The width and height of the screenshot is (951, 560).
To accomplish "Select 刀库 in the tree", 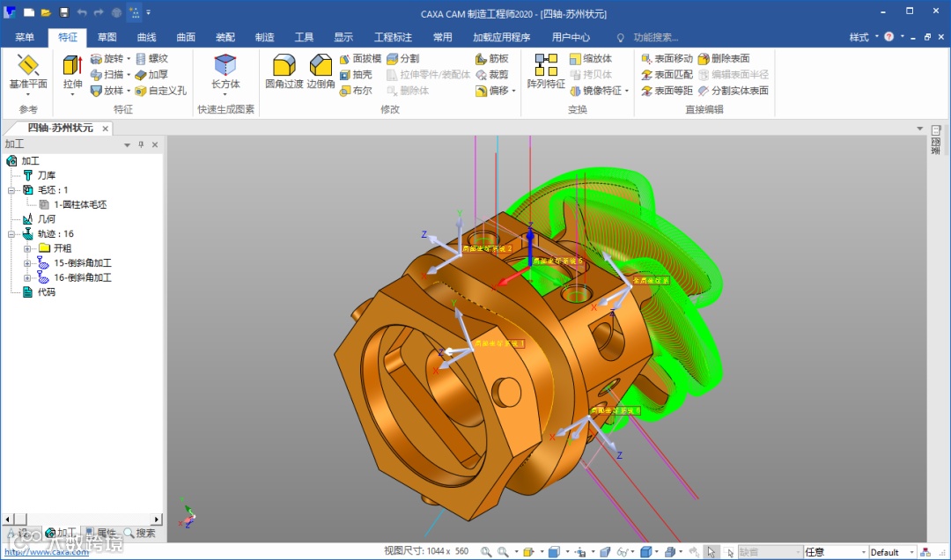I will click(46, 175).
